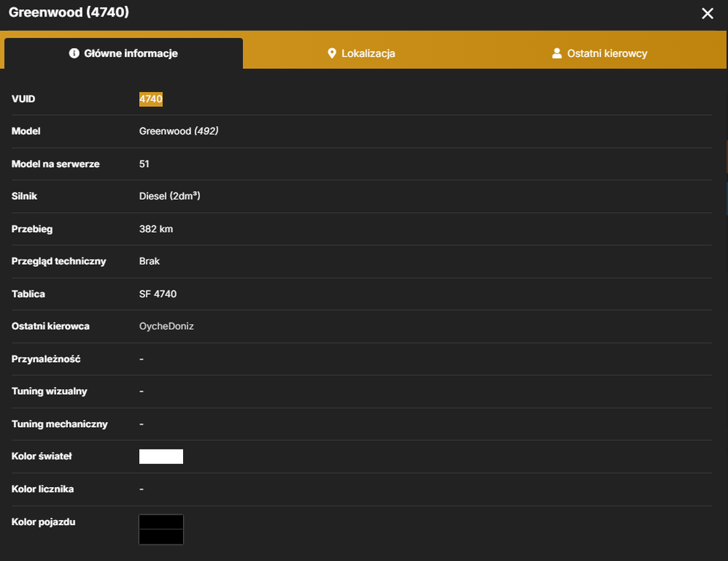This screenshot has height=561, width=728.
Task: Select the Główne informacje tab
Action: pyautogui.click(x=123, y=53)
